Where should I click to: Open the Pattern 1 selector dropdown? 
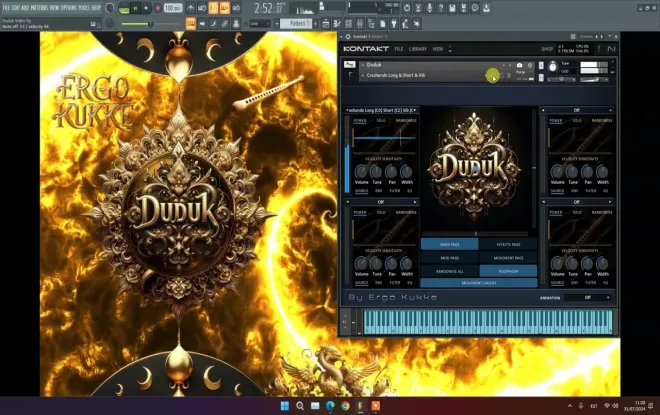297,24
